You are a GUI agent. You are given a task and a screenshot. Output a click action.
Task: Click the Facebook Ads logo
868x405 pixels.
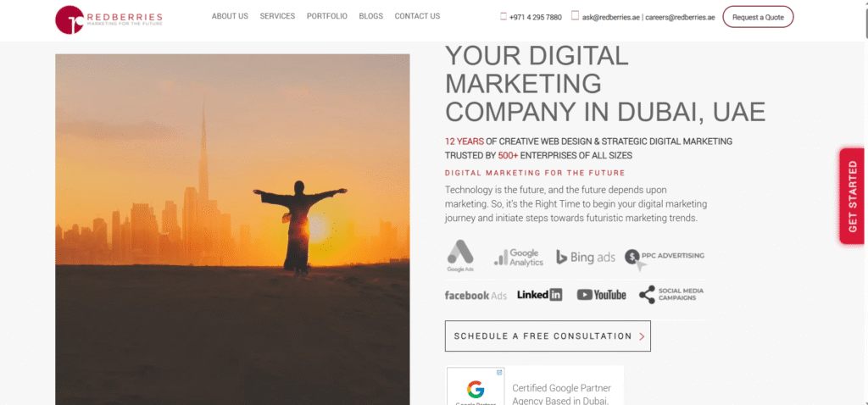click(476, 296)
